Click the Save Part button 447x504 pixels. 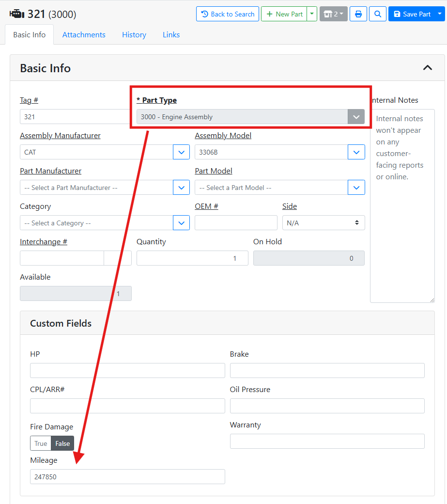click(412, 14)
